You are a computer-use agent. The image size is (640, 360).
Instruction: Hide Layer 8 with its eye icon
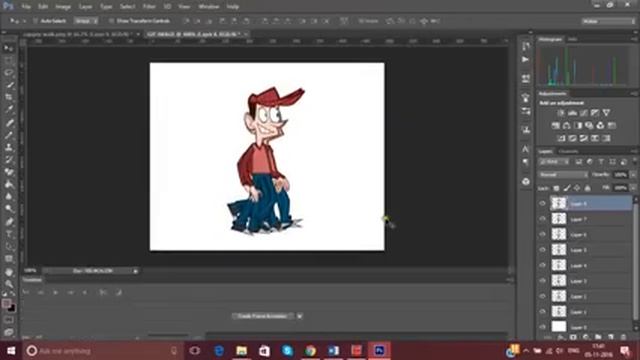click(x=542, y=203)
